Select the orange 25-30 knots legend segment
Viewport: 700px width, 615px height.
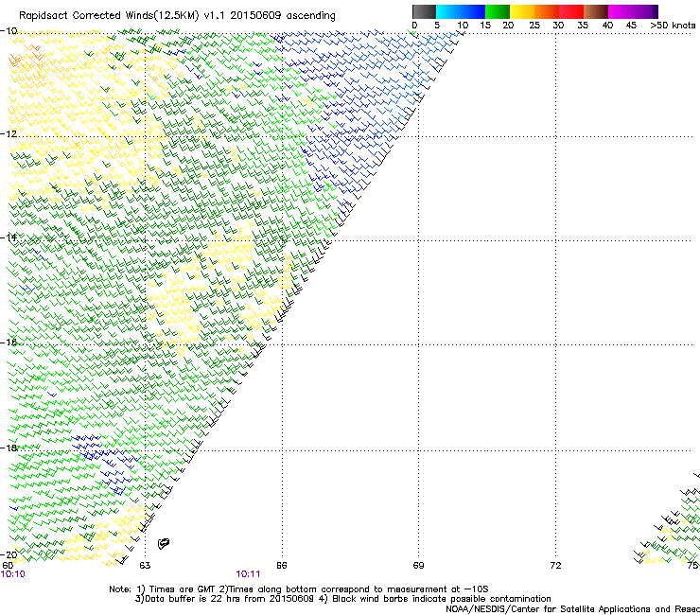coord(547,11)
